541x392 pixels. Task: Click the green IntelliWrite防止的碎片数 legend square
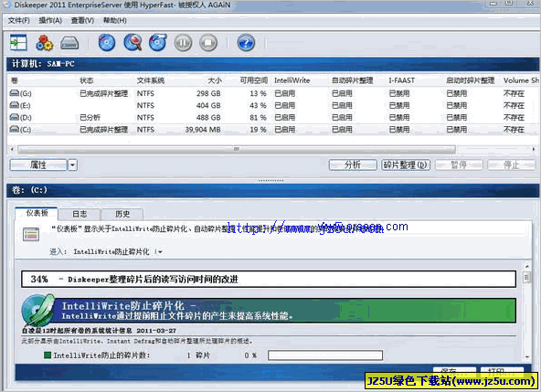coord(48,355)
